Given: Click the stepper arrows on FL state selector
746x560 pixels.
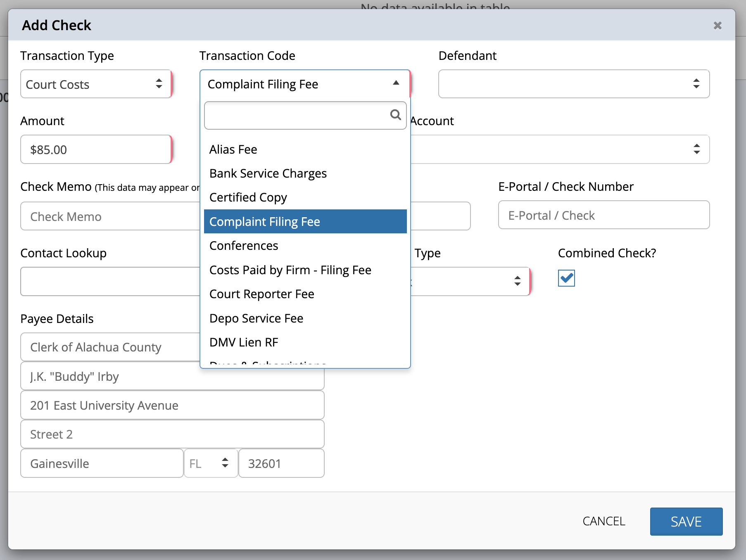Looking at the screenshot, I should [x=225, y=463].
